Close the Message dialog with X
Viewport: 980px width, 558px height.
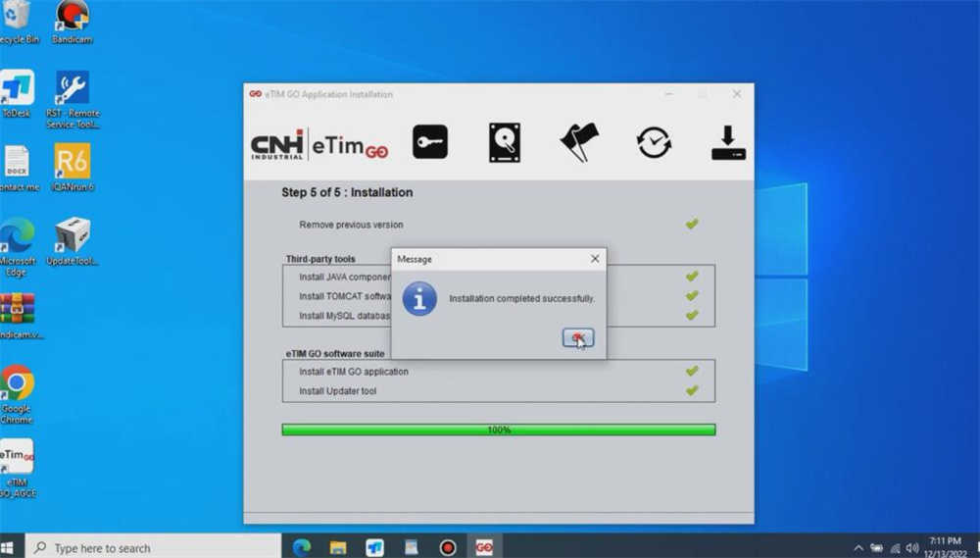click(595, 258)
